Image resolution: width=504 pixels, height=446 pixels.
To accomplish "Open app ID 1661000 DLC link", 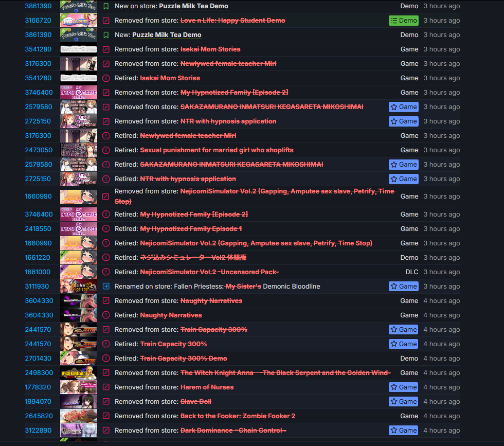I will 38,272.
